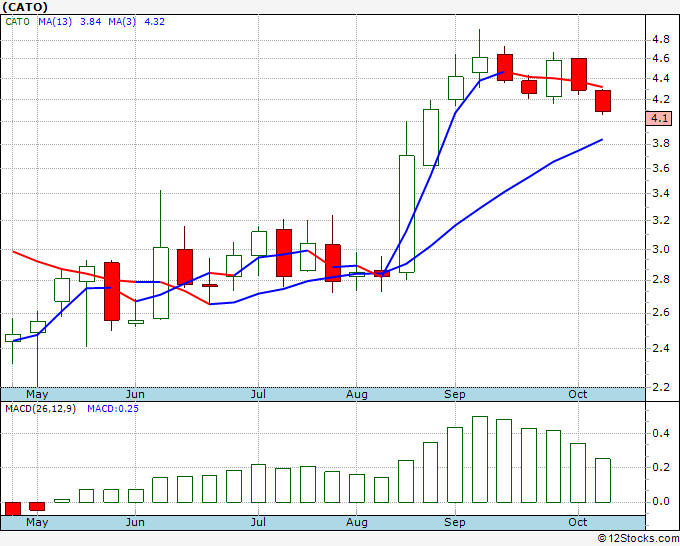Select the 0.2 MACD axis label
680x546 pixels.
point(661,467)
